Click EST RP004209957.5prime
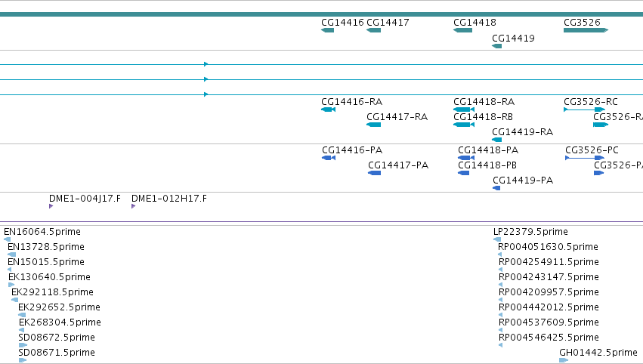 tap(501, 300)
